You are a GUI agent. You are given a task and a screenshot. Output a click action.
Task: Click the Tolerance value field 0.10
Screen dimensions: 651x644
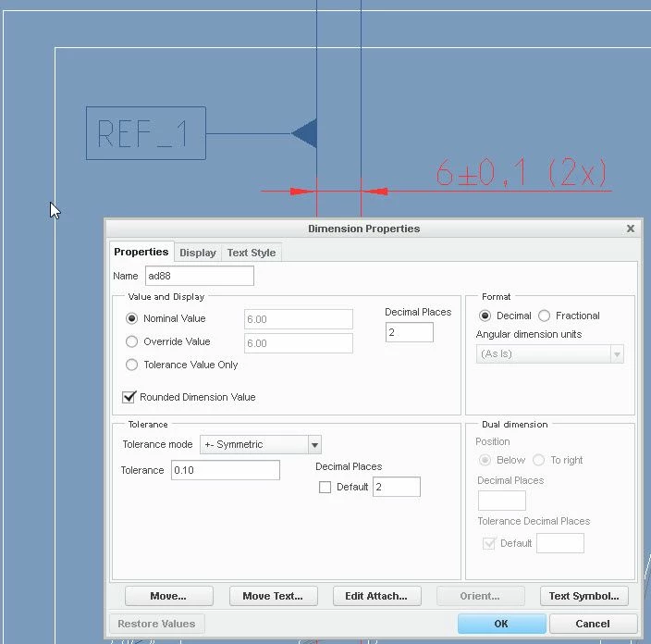point(226,470)
